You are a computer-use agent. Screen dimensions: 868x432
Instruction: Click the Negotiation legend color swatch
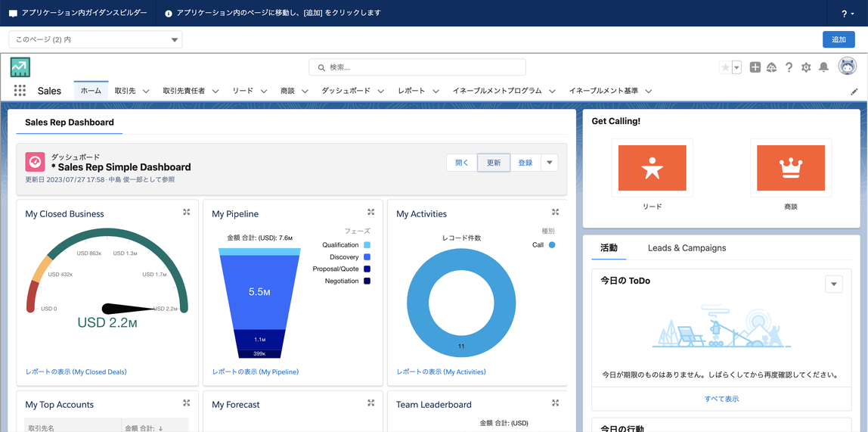[367, 281]
